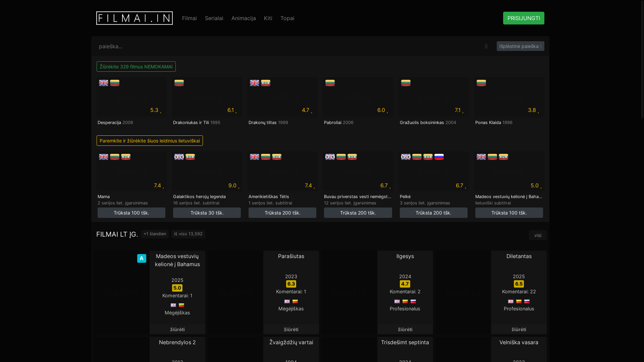Focus the paieška search field

point(287,46)
